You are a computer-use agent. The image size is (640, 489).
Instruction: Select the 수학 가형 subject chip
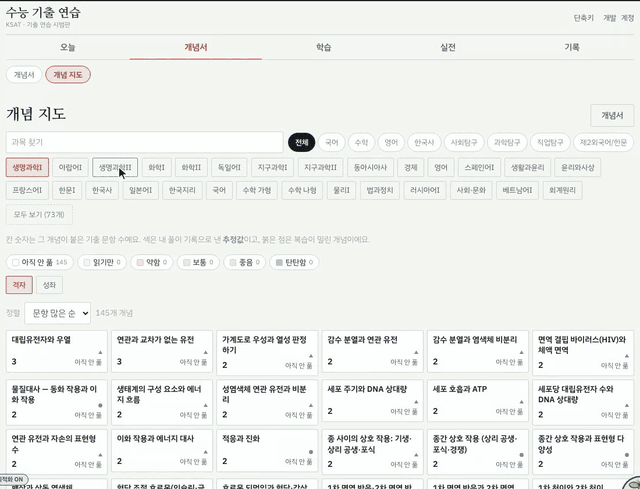[257, 190]
